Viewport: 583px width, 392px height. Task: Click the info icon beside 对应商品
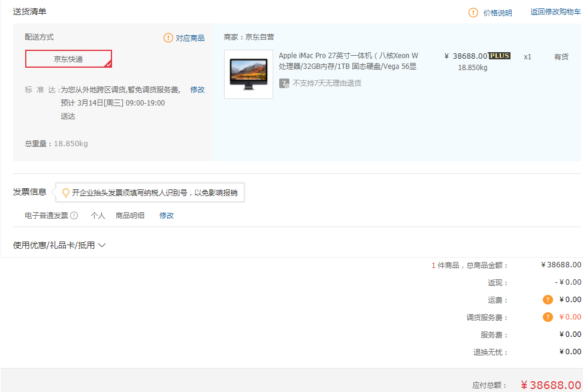tap(168, 38)
